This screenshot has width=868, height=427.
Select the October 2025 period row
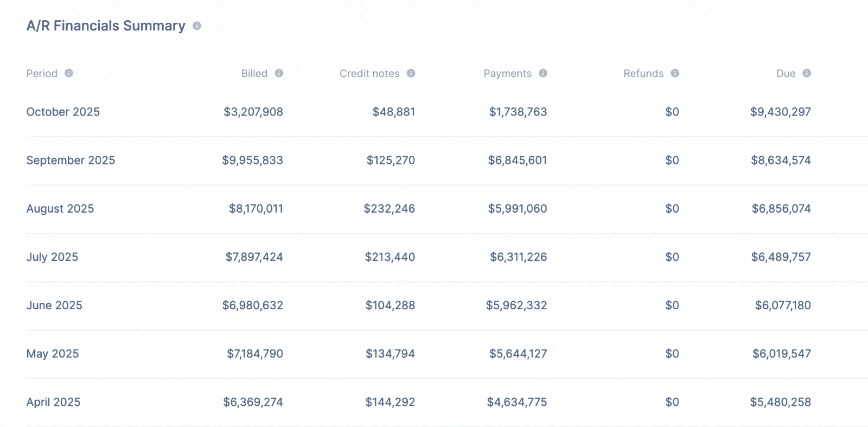(x=63, y=112)
